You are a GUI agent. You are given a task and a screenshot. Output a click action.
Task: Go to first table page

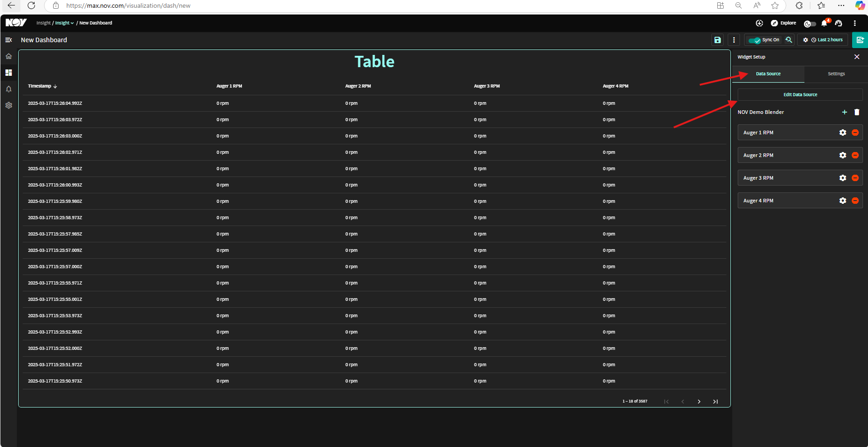(666, 402)
